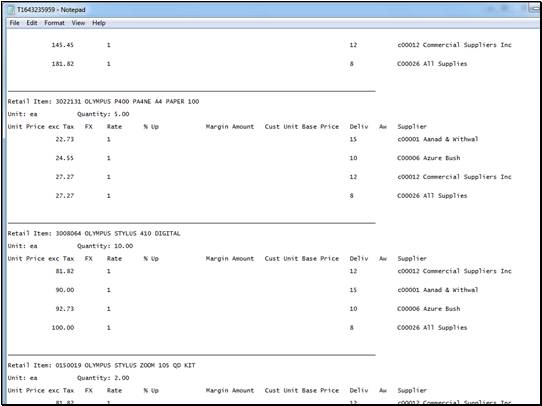The height and width of the screenshot is (406, 542).
Task: Click the price 92.73
Action: tap(65, 309)
